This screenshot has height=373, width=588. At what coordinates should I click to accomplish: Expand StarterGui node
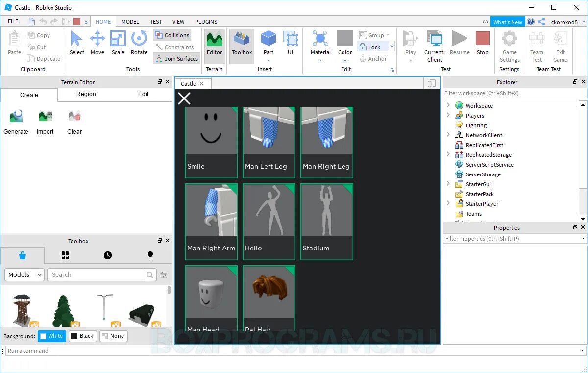(448, 184)
